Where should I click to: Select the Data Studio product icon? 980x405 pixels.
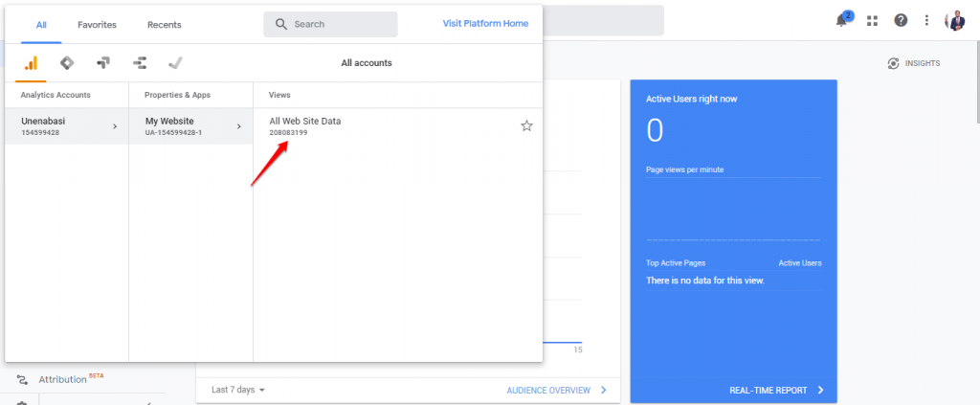pyautogui.click(x=140, y=63)
